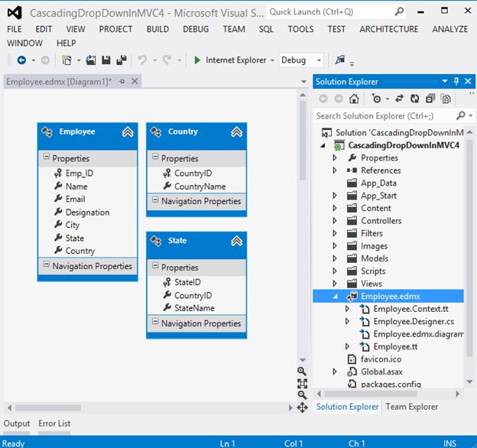Pin the Employee.edmx diagram tab
Screen dimensions: 477x448
(x=122, y=82)
